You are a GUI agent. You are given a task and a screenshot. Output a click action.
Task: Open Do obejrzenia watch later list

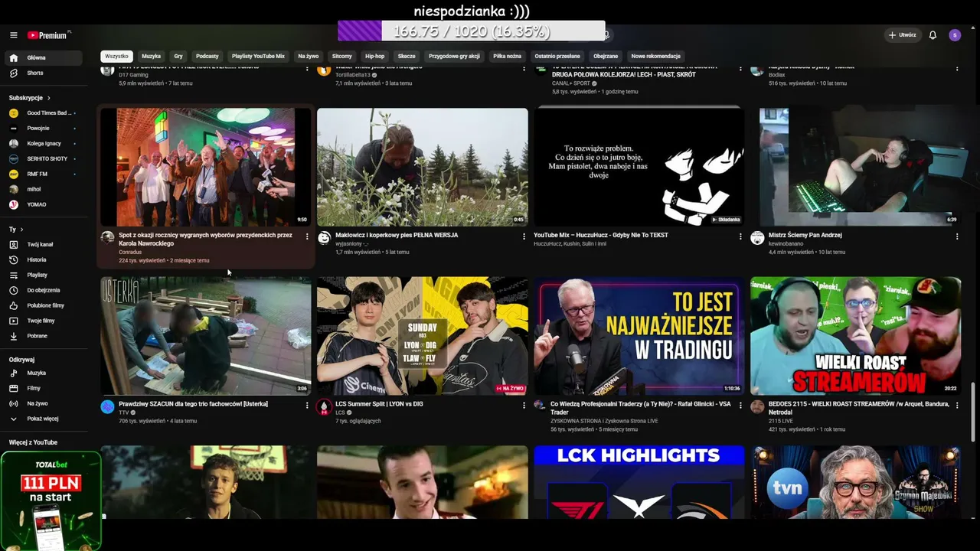coord(42,291)
